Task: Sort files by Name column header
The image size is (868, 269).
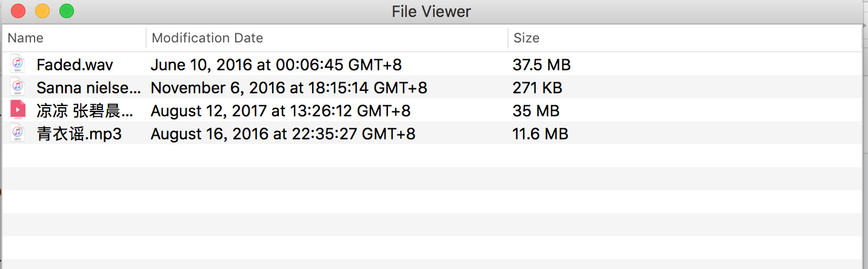Action: click(25, 38)
